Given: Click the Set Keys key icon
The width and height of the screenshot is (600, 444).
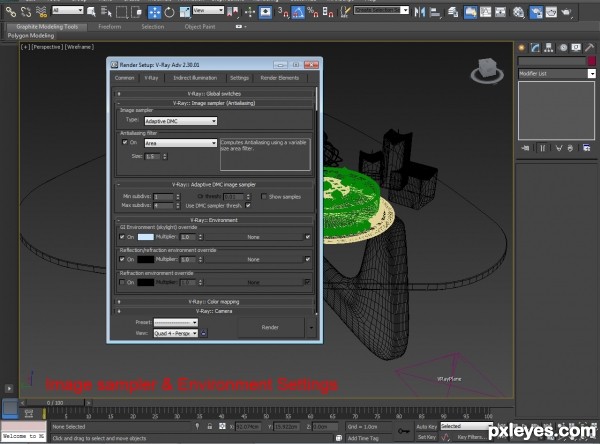Looking at the screenshot, I should tap(404, 431).
